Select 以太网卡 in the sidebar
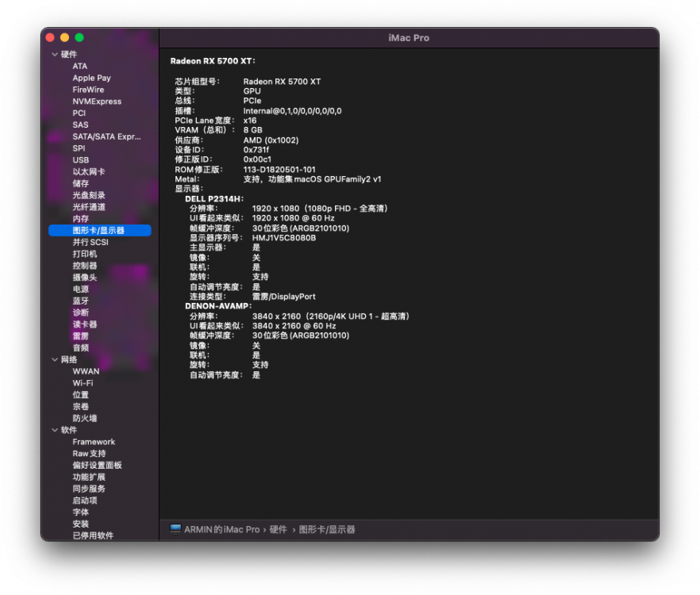This screenshot has width=700, height=595. (x=89, y=172)
